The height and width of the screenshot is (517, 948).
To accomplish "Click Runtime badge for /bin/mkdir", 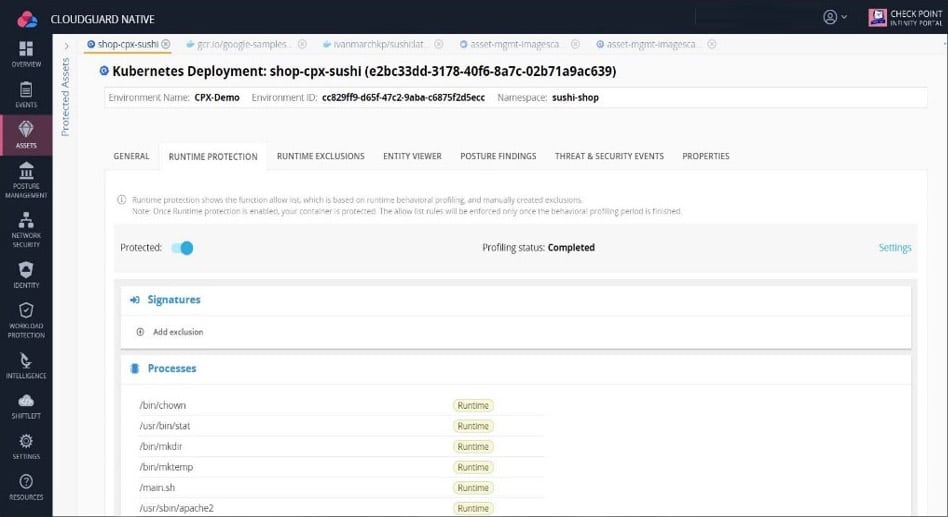I will tap(473, 447).
